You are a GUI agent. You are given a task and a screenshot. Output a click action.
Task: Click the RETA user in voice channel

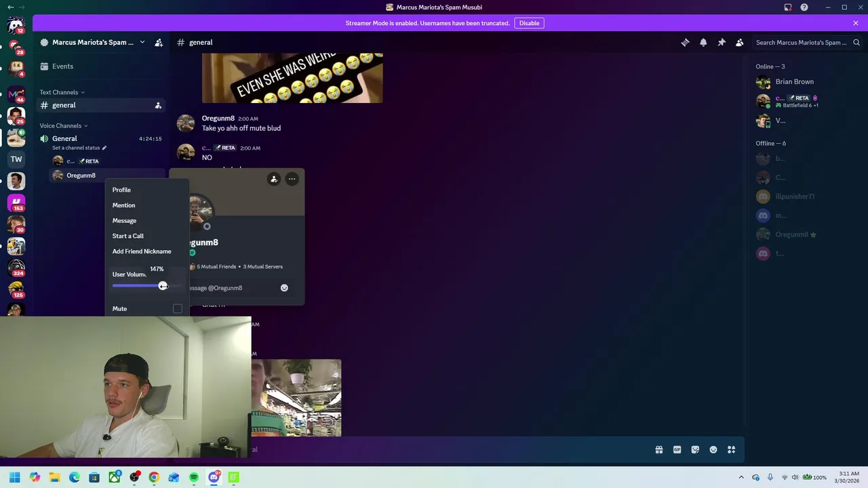107,161
